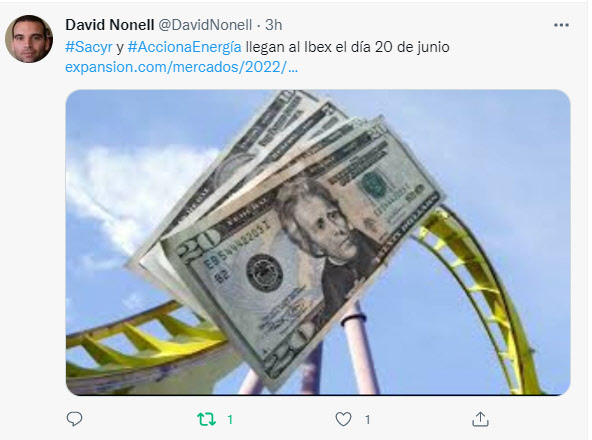Open David Nonell's profile picture

click(29, 39)
